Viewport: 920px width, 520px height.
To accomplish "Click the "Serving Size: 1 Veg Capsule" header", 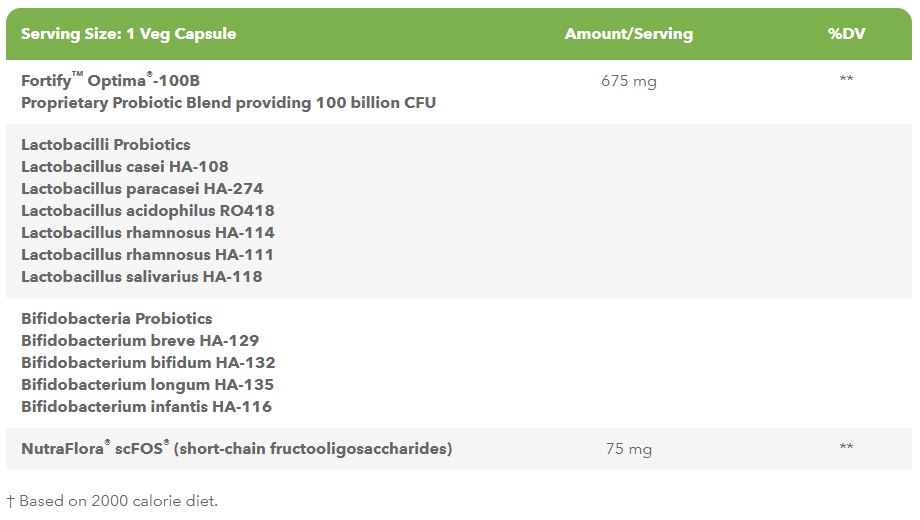I will (129, 34).
